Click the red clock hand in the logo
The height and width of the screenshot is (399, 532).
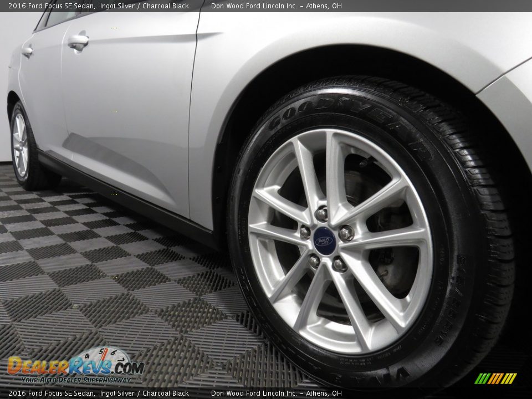106,355
